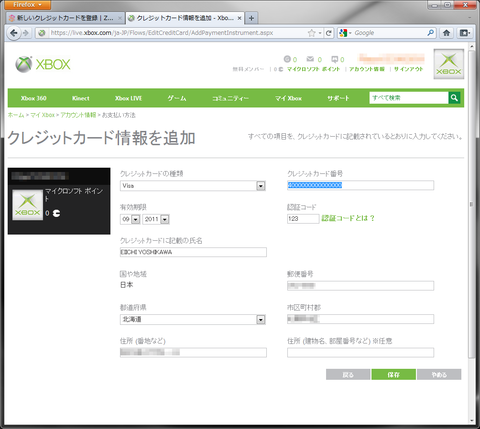
Task: Close the Xbox credit card tab
Action: tap(239, 18)
